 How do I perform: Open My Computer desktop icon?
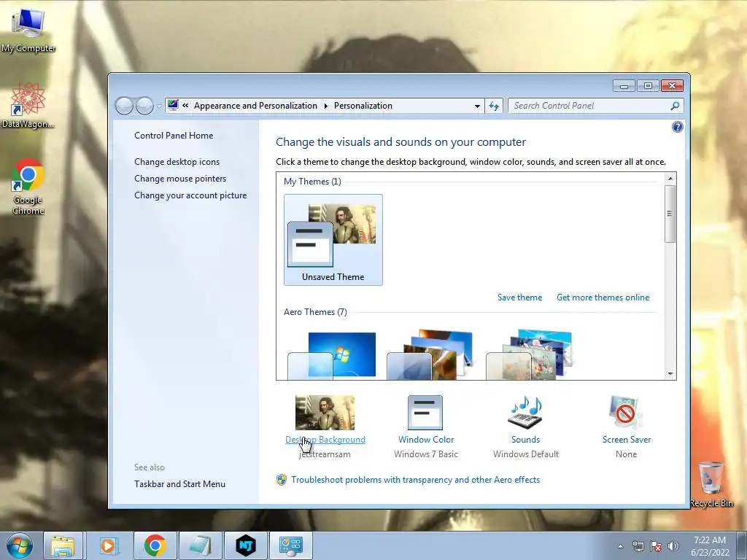[28, 31]
